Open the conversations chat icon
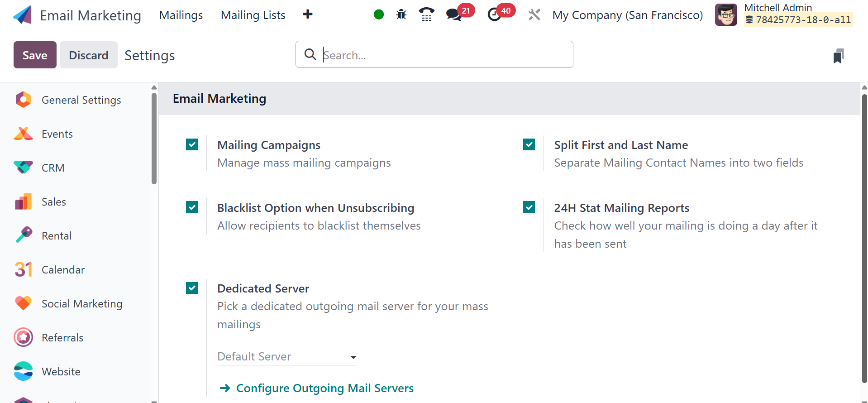This screenshot has height=403, width=868. (x=454, y=15)
